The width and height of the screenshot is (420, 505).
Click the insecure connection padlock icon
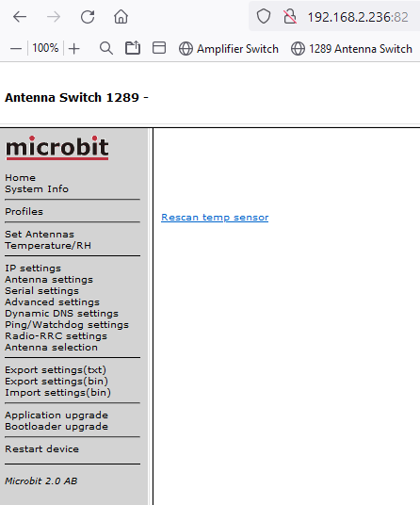tap(290, 16)
